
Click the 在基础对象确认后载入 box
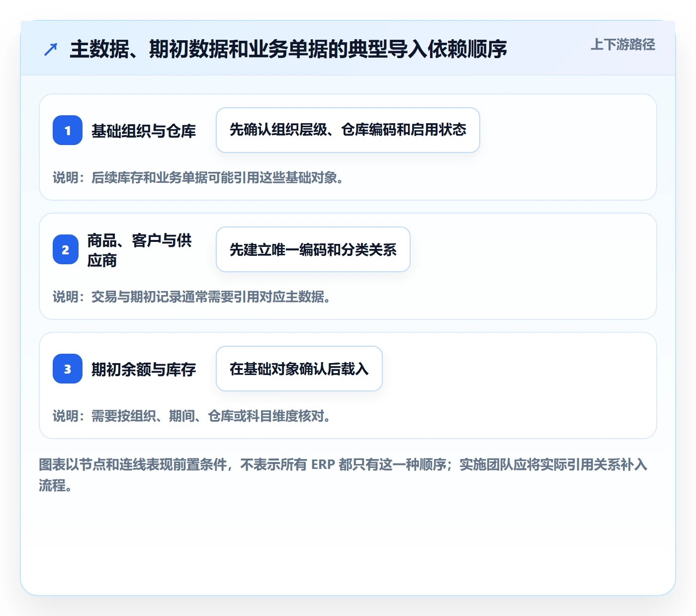click(x=299, y=369)
